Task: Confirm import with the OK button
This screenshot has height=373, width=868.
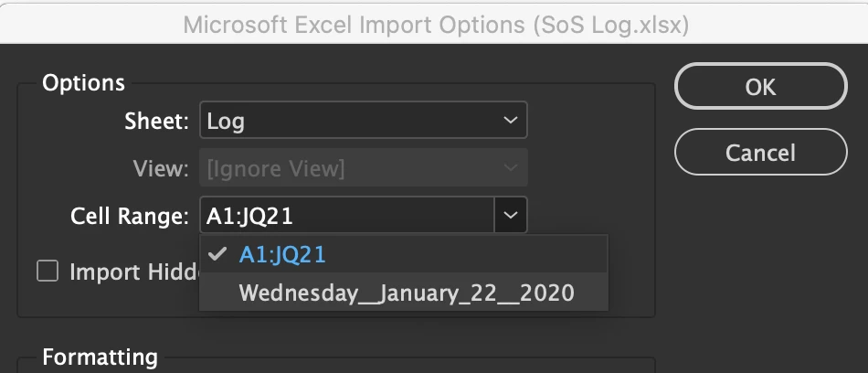Action: click(760, 87)
